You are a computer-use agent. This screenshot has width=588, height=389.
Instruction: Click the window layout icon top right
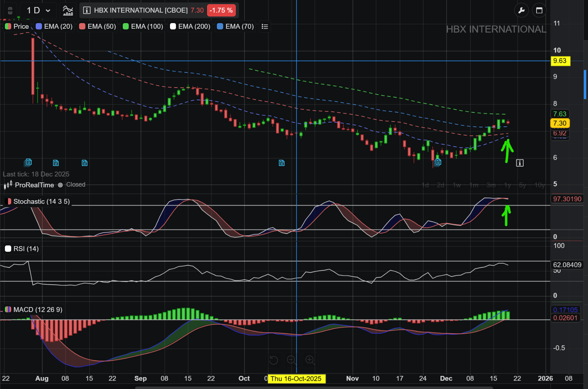(x=539, y=11)
